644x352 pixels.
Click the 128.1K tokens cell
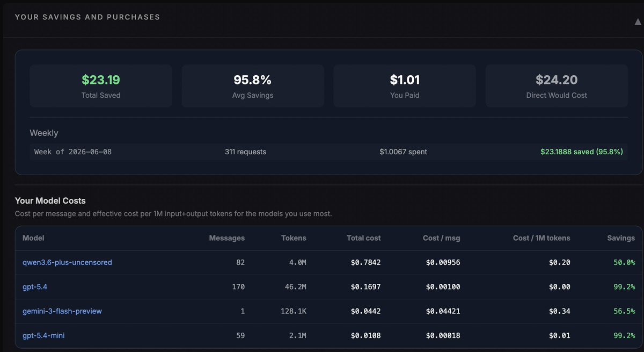(x=294, y=311)
